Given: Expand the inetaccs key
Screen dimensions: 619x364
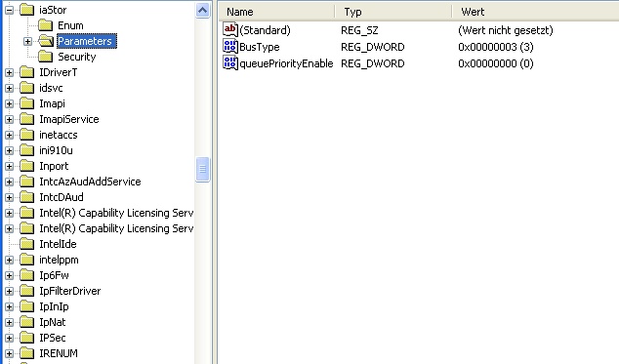Looking at the screenshot, I should (9, 135).
